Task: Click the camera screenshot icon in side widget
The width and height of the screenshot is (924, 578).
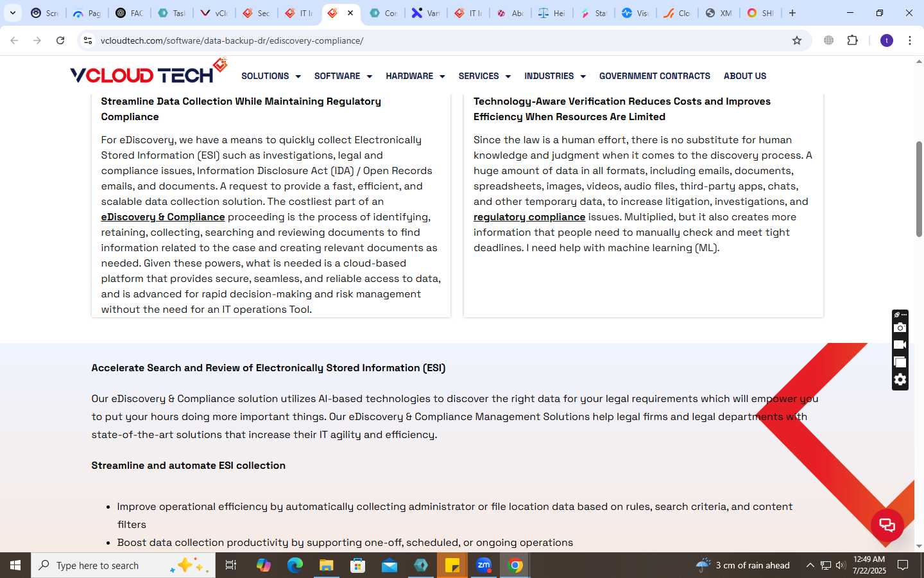Action: tap(900, 328)
